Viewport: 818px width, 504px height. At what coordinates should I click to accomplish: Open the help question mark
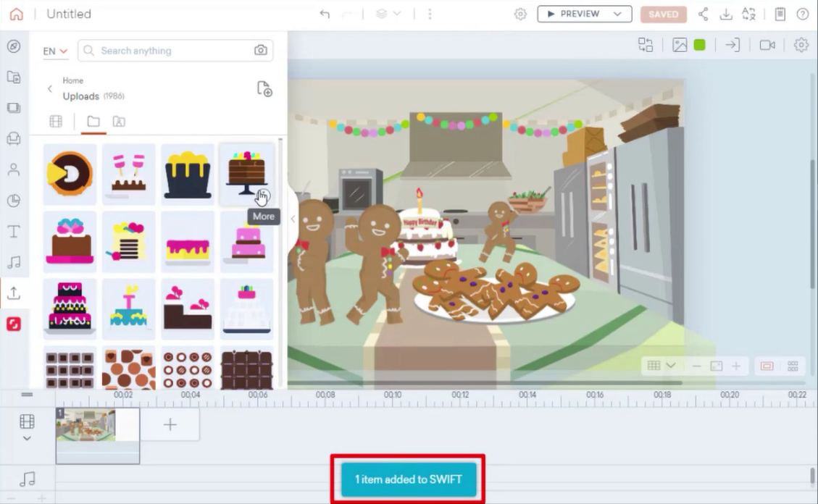[803, 14]
